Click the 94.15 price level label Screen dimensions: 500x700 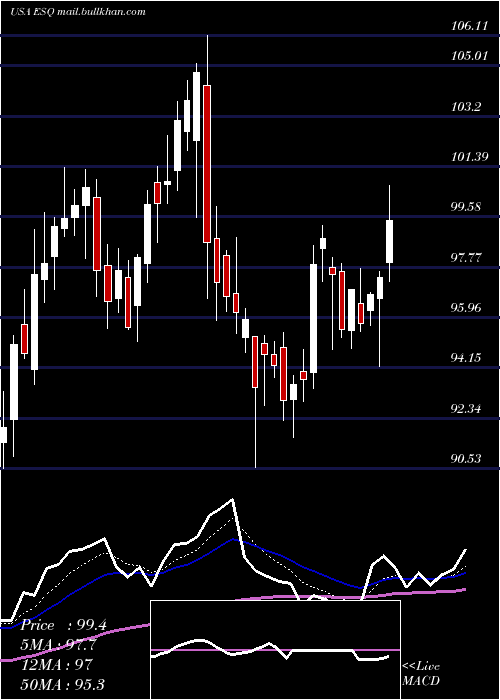(468, 358)
